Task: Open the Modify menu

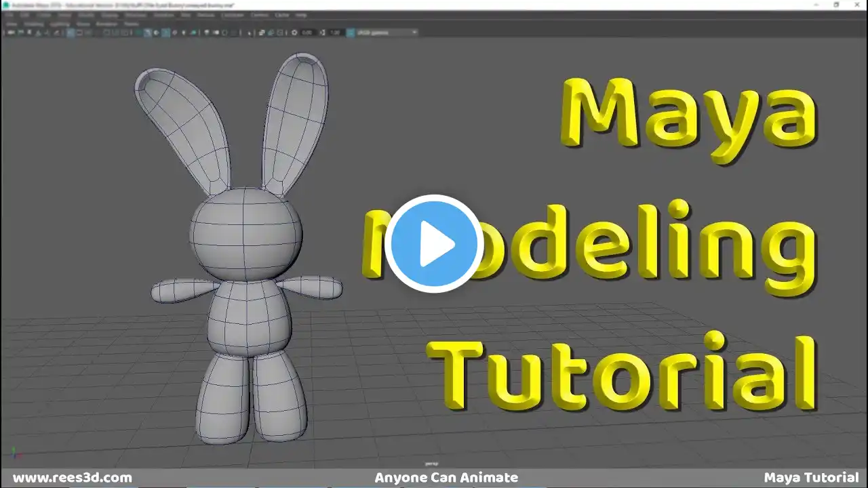Action: (86, 14)
